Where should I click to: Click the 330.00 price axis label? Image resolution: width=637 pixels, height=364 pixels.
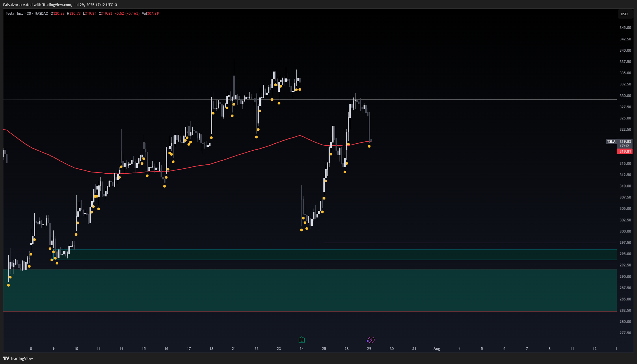pos(625,96)
